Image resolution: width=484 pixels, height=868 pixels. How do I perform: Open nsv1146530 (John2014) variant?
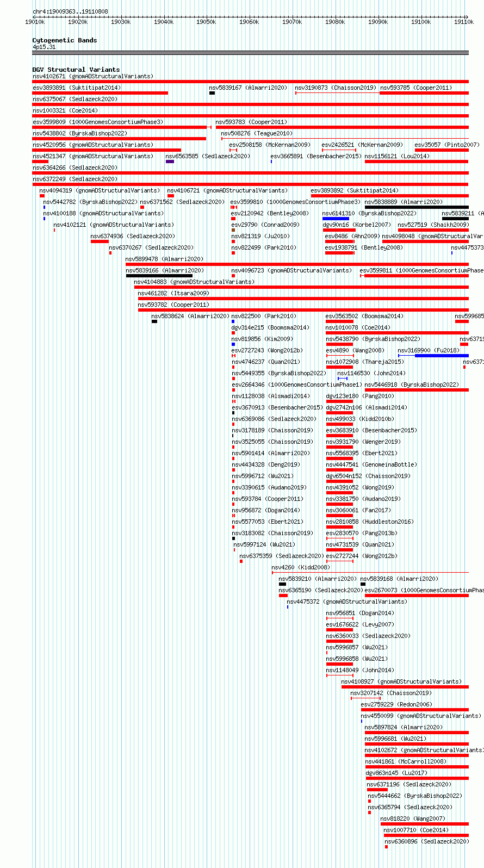tap(371, 373)
